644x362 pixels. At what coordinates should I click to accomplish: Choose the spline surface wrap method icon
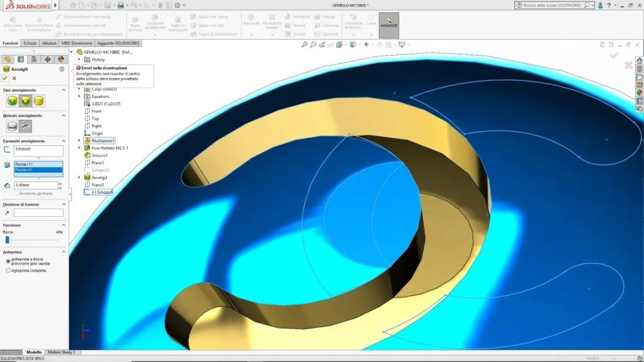coord(25,126)
